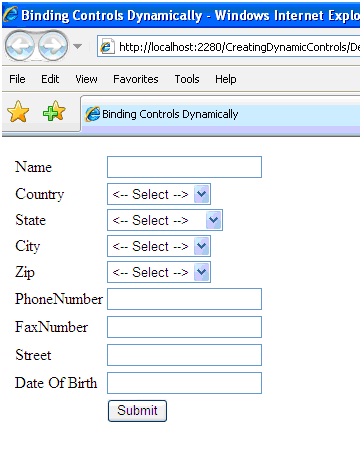Click the 'Country' label text
The height and width of the screenshot is (455, 364).
[x=40, y=194]
